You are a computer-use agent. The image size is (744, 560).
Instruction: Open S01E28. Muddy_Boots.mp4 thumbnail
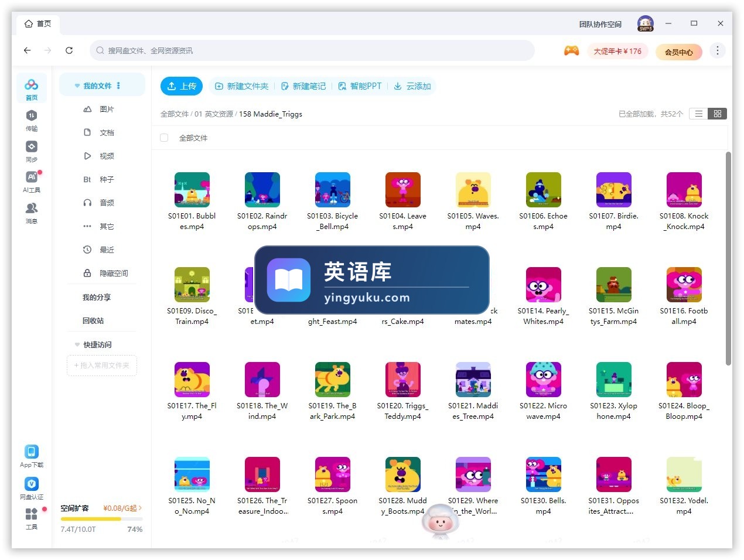pyautogui.click(x=403, y=474)
